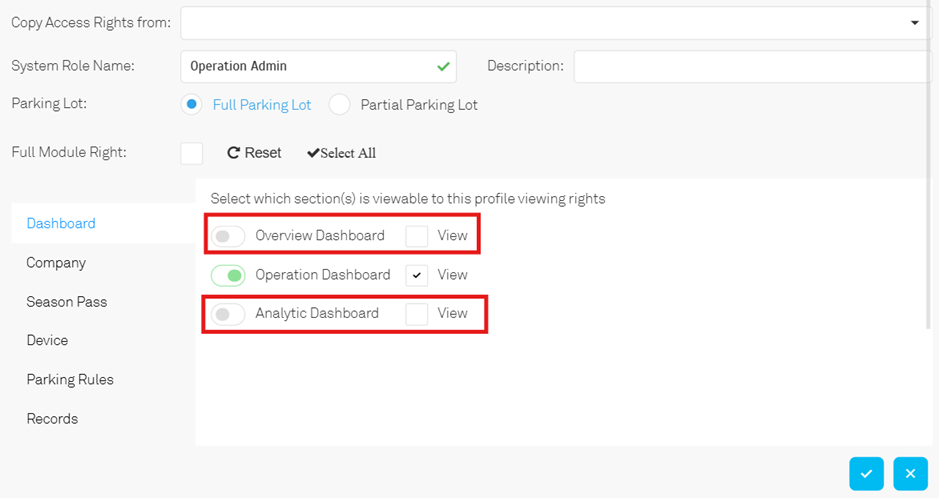Open the Company section tab
939x498 pixels.
56,263
